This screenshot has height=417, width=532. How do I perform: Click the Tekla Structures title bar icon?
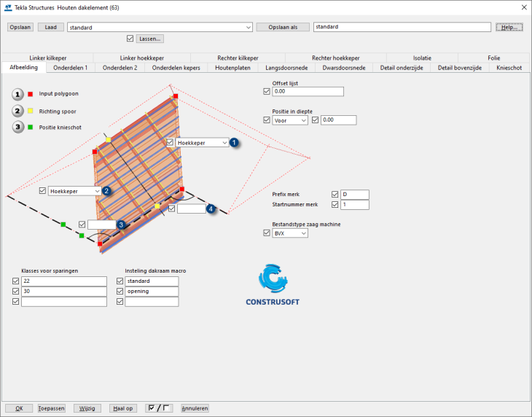coord(8,7)
